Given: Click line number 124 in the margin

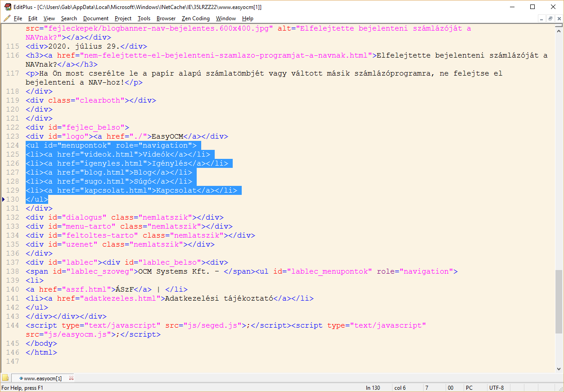Looking at the screenshot, I should click(12, 145).
